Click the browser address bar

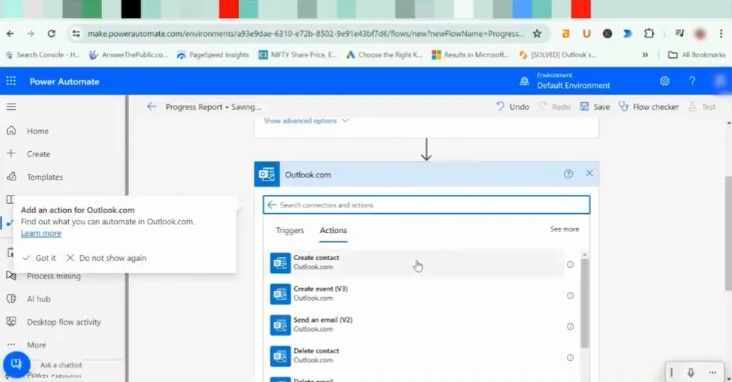tap(306, 34)
